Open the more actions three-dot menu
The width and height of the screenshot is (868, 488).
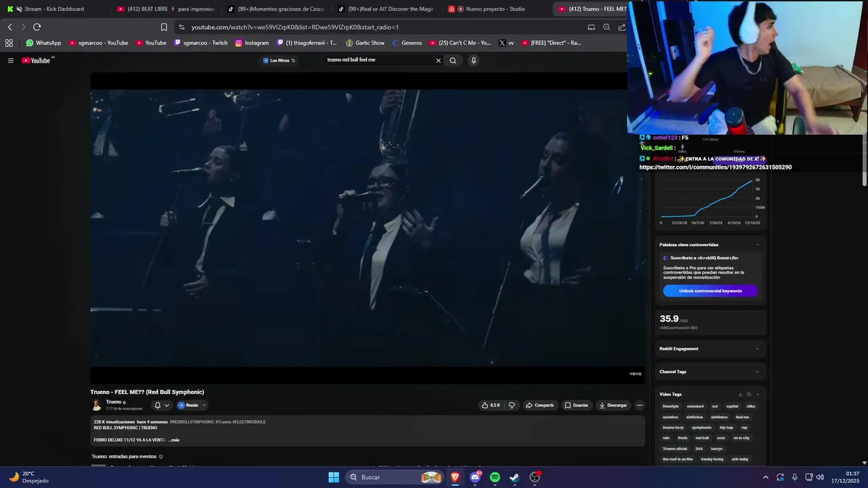[x=639, y=405]
